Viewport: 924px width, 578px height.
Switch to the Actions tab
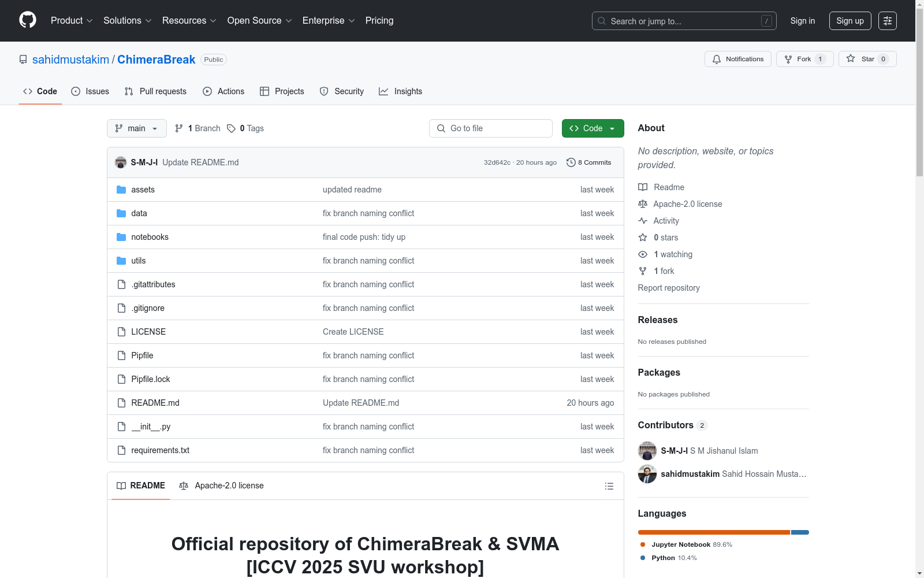click(223, 91)
